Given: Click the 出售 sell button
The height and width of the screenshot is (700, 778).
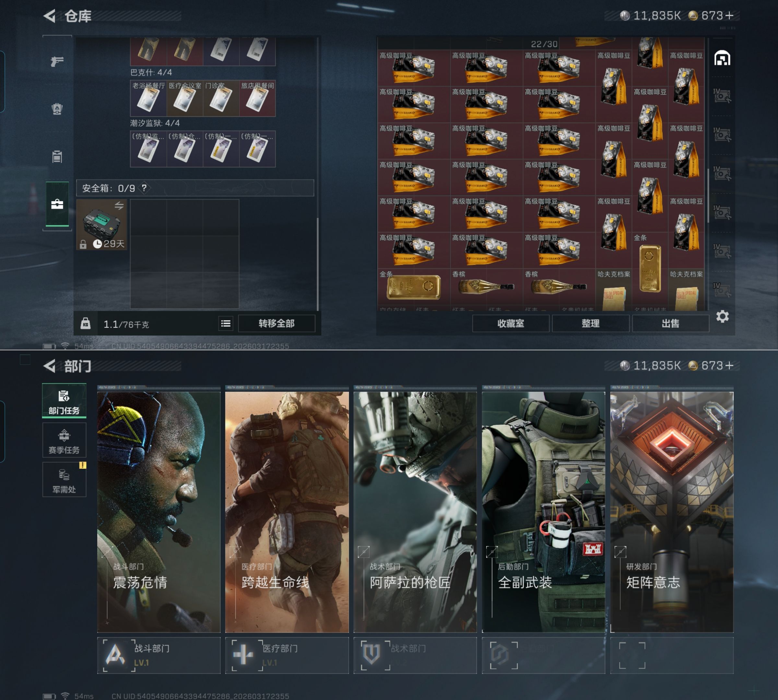Looking at the screenshot, I should click(x=670, y=323).
